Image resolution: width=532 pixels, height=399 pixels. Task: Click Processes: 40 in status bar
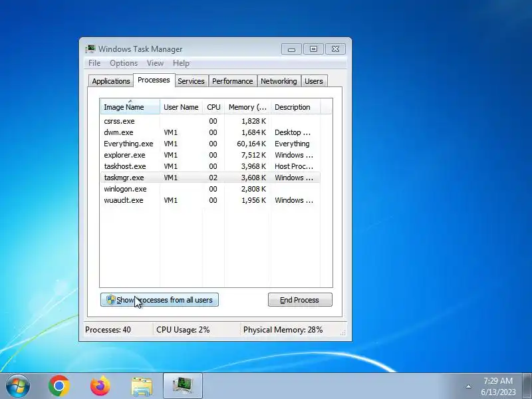(108, 330)
